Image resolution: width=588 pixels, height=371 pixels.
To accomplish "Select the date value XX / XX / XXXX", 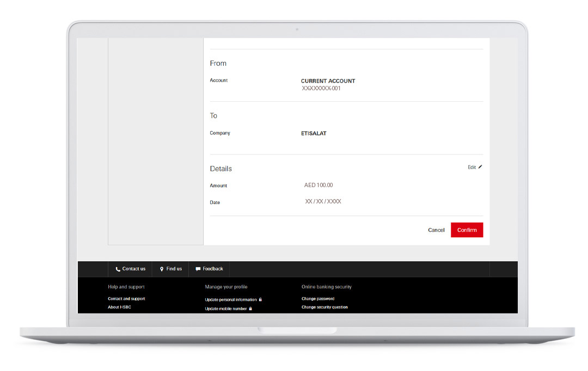I will (x=323, y=201).
